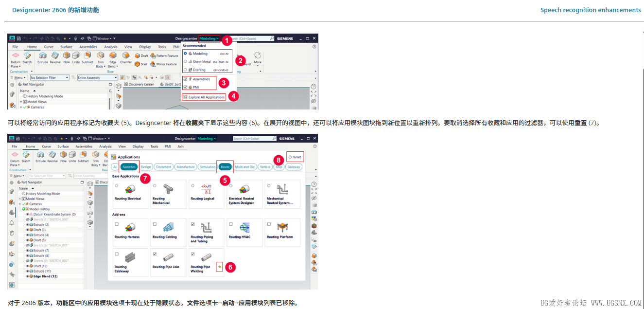Viewport: 644px width, 309px height.
Task: Click the Applications panel title icon
Action: click(114, 157)
